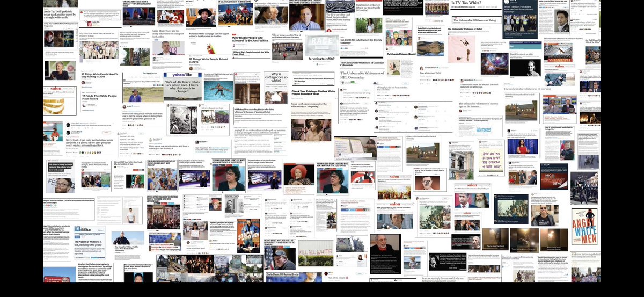Open "17 Foods That White People Have Ruined"
The width and height of the screenshot is (644, 297).
(x=100, y=96)
